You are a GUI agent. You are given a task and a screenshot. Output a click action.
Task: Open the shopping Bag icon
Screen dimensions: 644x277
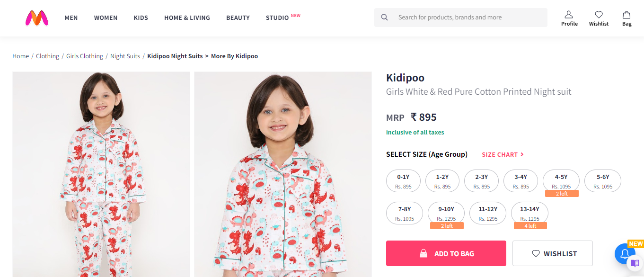pos(626,15)
